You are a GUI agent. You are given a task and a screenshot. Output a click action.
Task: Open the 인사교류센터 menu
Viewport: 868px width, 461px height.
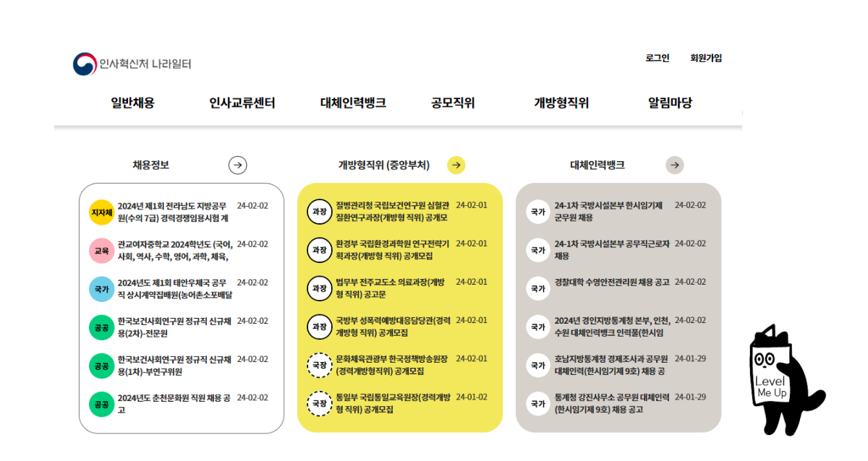(x=242, y=103)
